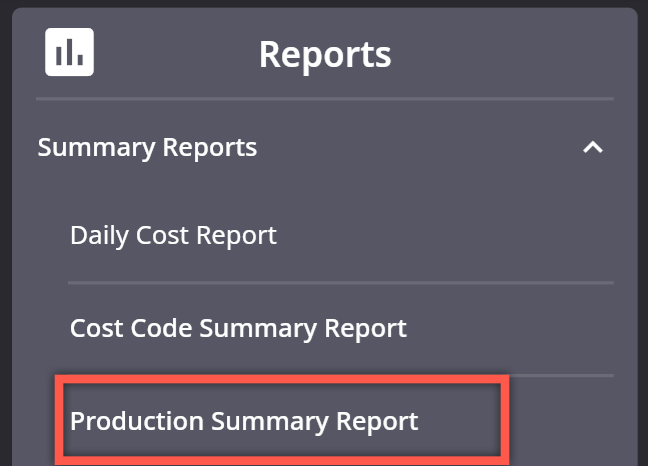Click the Summary Reports heading
The image size is (648, 466).
point(147,147)
